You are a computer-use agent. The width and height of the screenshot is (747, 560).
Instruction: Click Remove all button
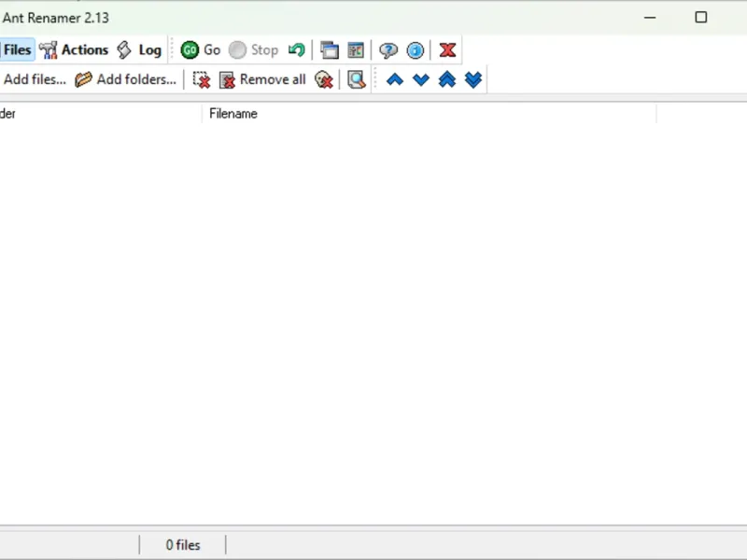point(262,79)
